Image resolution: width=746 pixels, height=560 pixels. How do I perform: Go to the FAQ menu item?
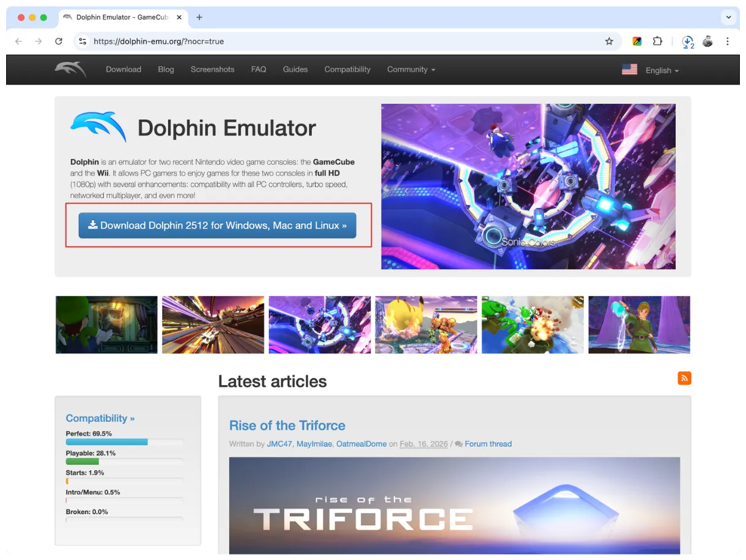pyautogui.click(x=259, y=70)
